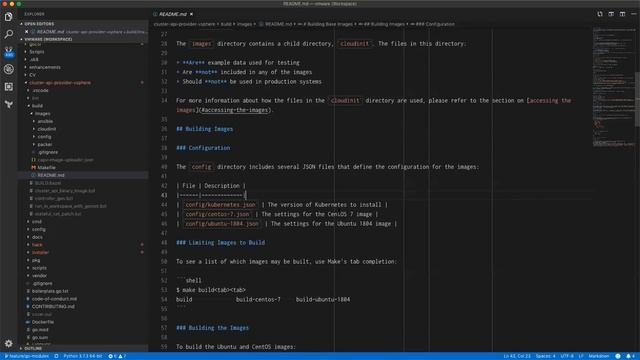Image resolution: width=640 pixels, height=360 pixels.
Task: Collapse the cluster-api-provider-vsphere folder
Action: click(x=60, y=83)
